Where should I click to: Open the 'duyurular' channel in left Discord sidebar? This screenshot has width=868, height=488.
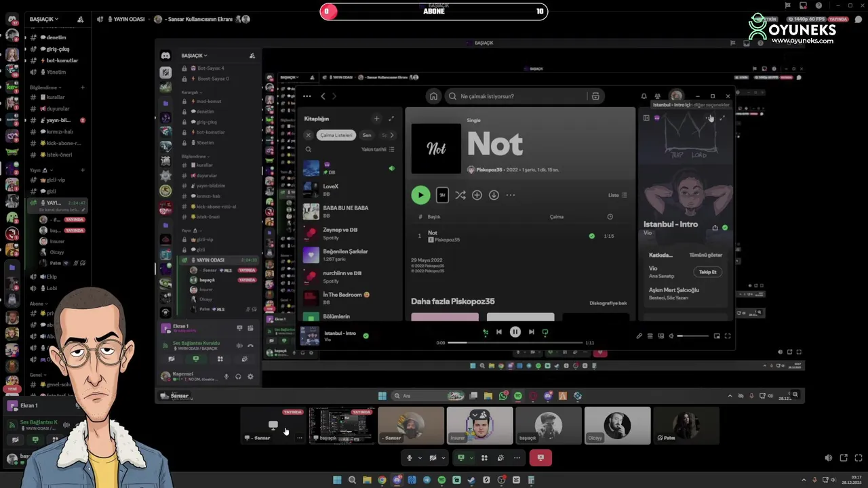tap(58, 108)
